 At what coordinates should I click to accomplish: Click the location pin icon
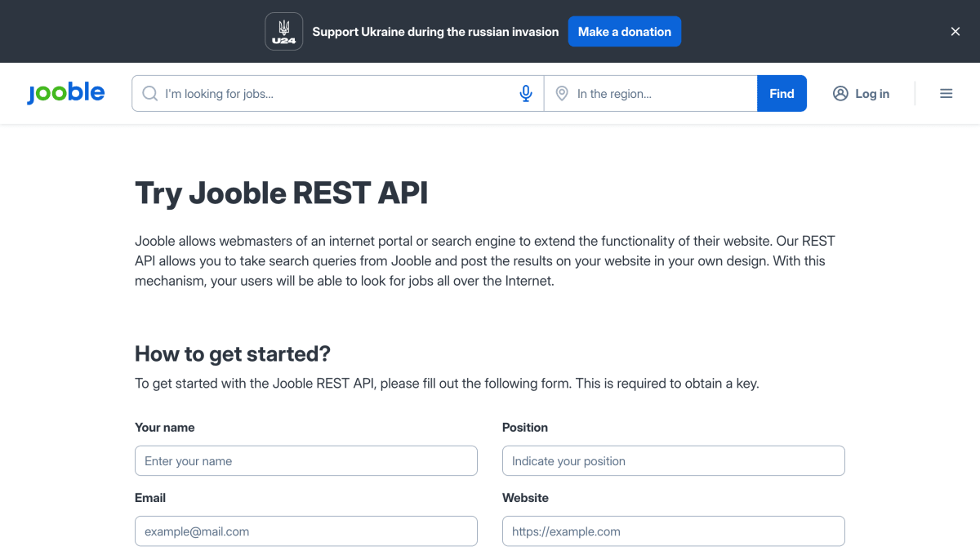[562, 94]
